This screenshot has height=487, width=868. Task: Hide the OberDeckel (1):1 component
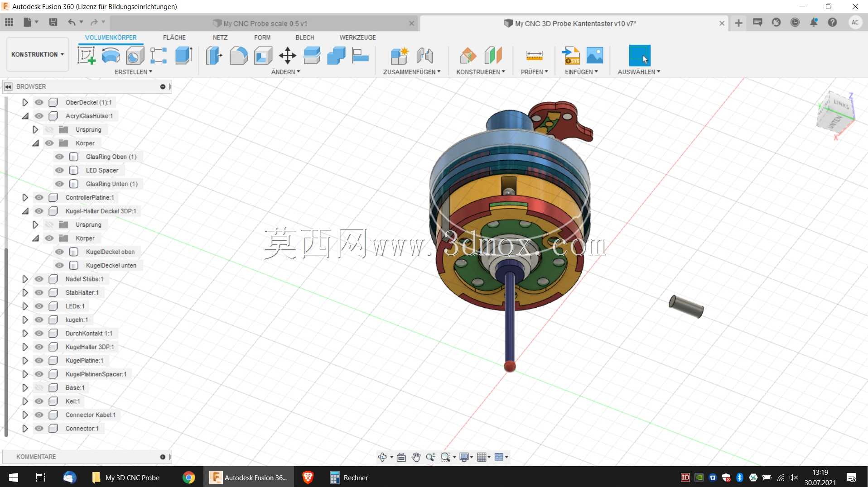point(39,102)
